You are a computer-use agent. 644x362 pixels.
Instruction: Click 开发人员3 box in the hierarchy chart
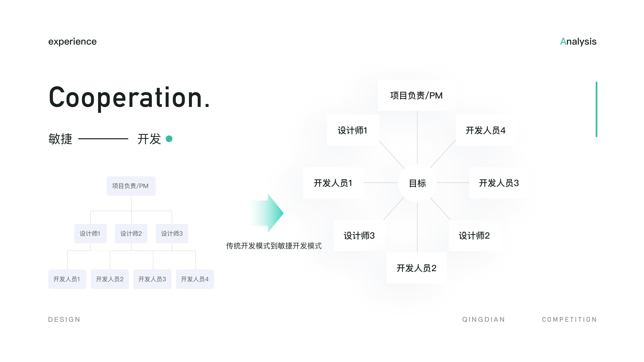(x=152, y=279)
